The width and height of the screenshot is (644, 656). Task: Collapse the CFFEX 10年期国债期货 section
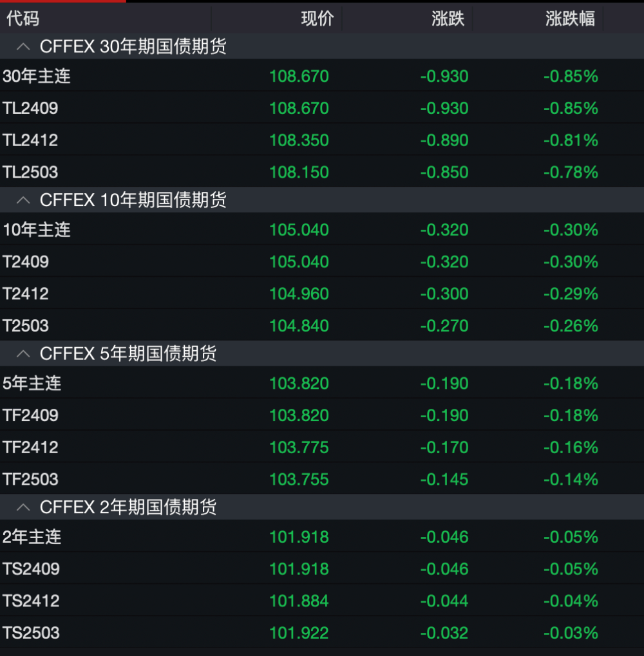pyautogui.click(x=23, y=200)
